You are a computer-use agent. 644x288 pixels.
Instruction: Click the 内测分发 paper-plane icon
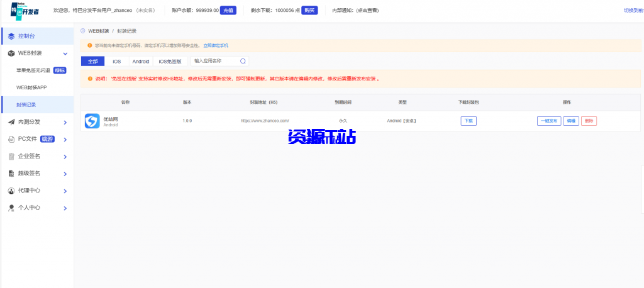point(11,122)
